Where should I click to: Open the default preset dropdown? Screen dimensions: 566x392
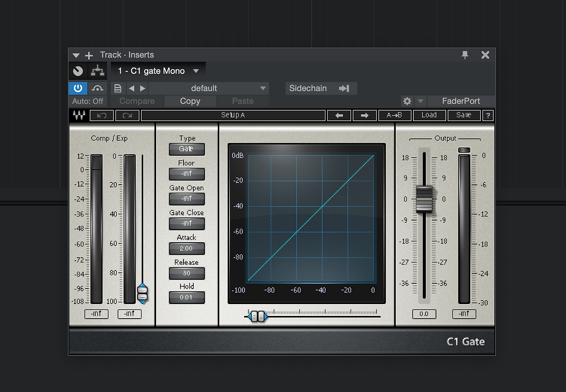209,88
